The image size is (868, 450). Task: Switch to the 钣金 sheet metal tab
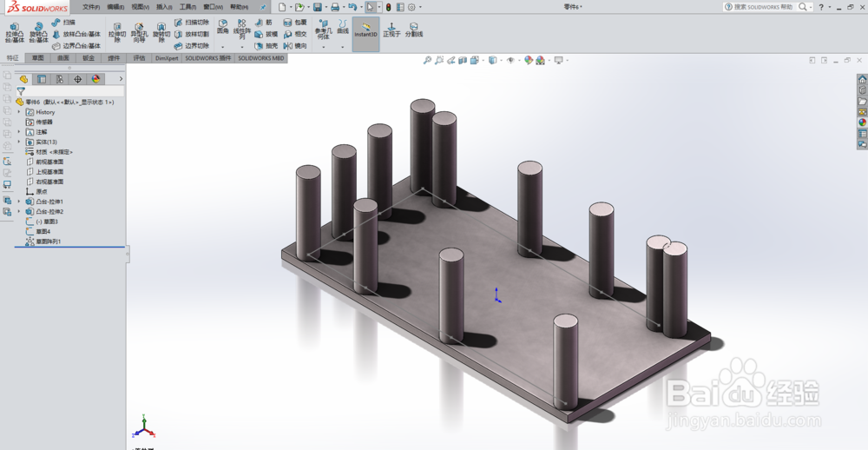(89, 57)
